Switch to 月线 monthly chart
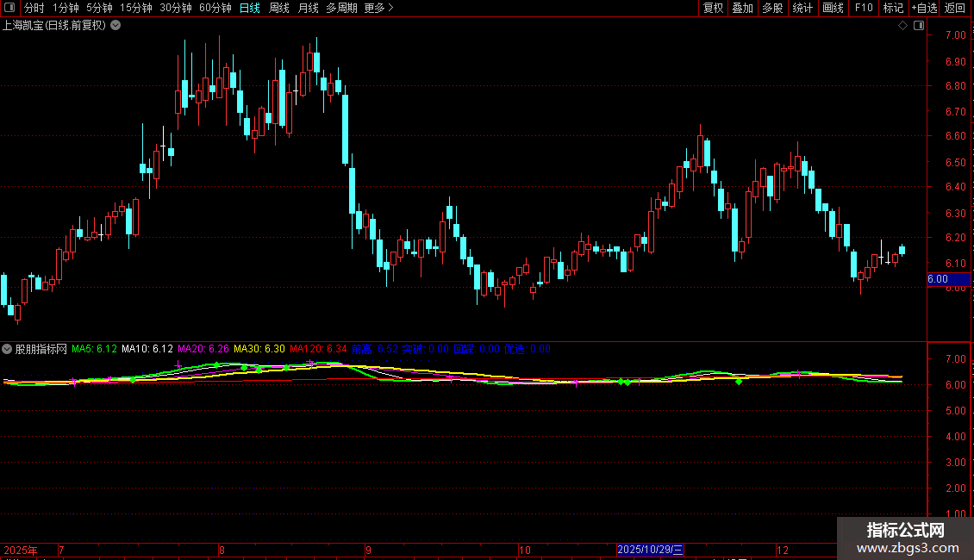974x560 pixels. click(308, 8)
